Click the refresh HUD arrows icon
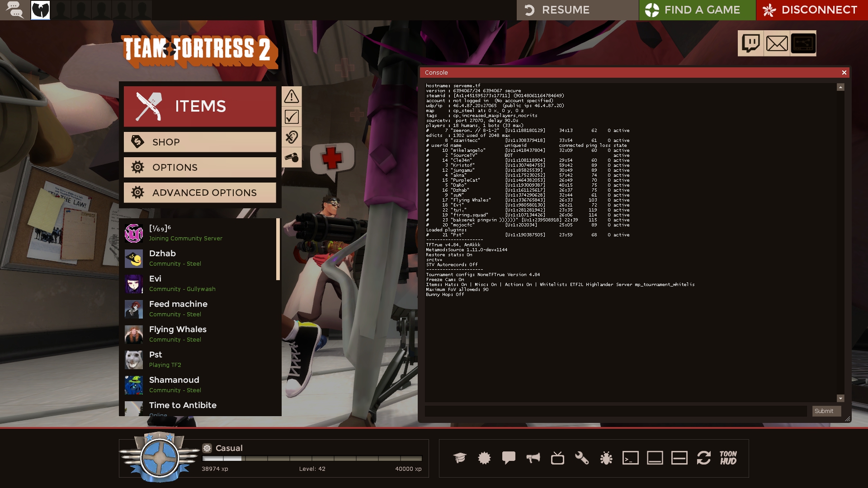The image size is (868, 488). coord(703,458)
